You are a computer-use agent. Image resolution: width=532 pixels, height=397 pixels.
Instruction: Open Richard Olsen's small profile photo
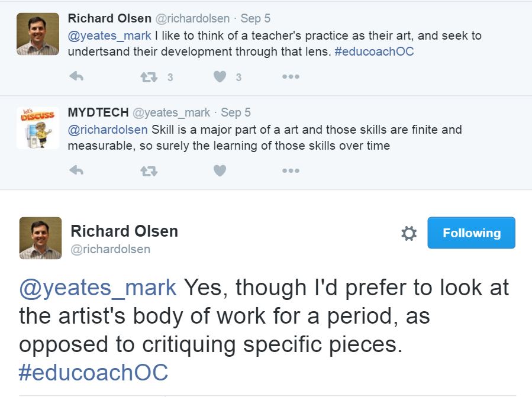click(38, 34)
